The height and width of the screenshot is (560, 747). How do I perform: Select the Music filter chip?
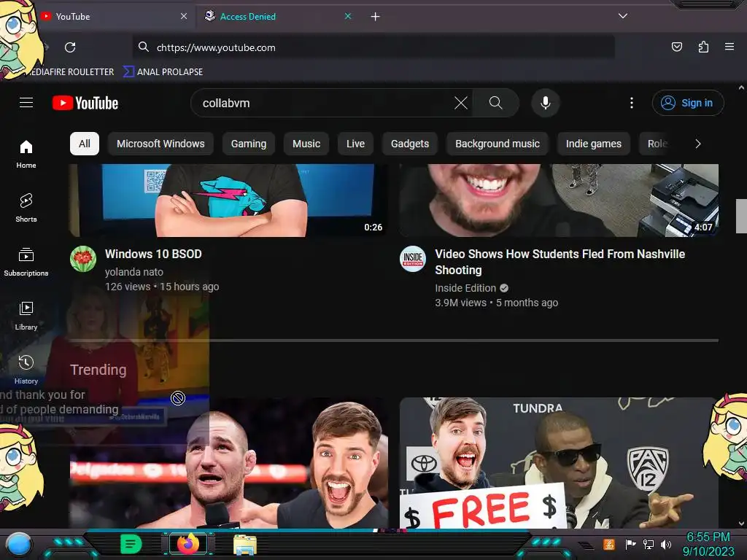point(306,144)
